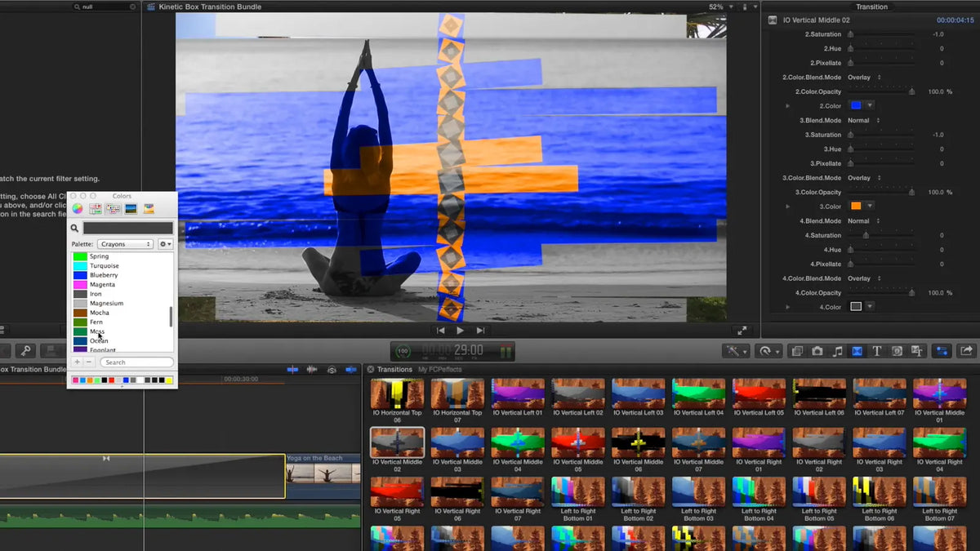Open the retime speed menu
Screen dimensions: 980x551
pos(768,351)
